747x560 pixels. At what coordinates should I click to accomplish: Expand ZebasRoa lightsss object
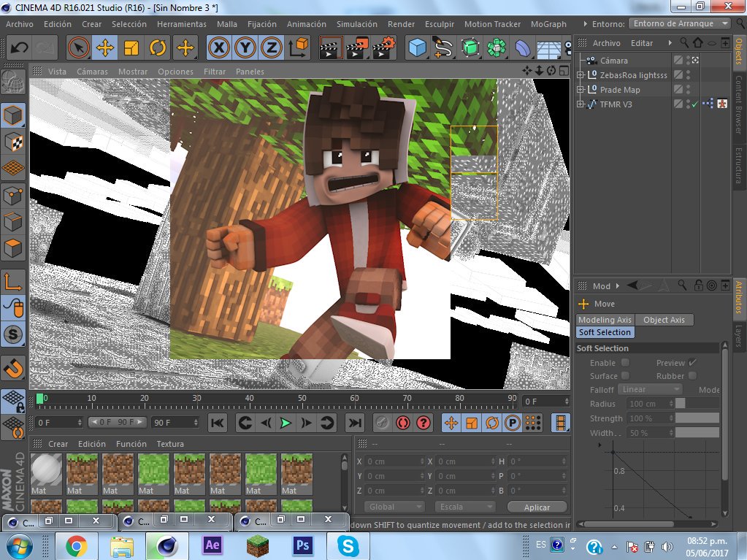pyautogui.click(x=580, y=74)
